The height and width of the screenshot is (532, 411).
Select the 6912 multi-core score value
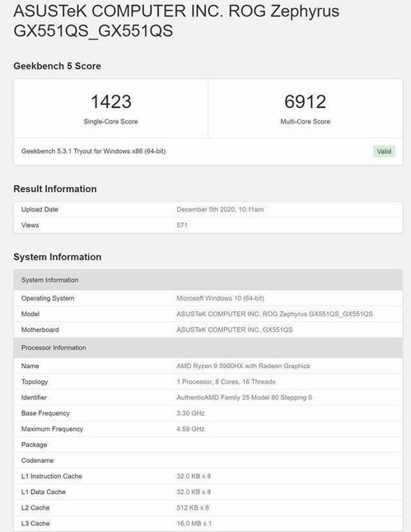point(305,102)
